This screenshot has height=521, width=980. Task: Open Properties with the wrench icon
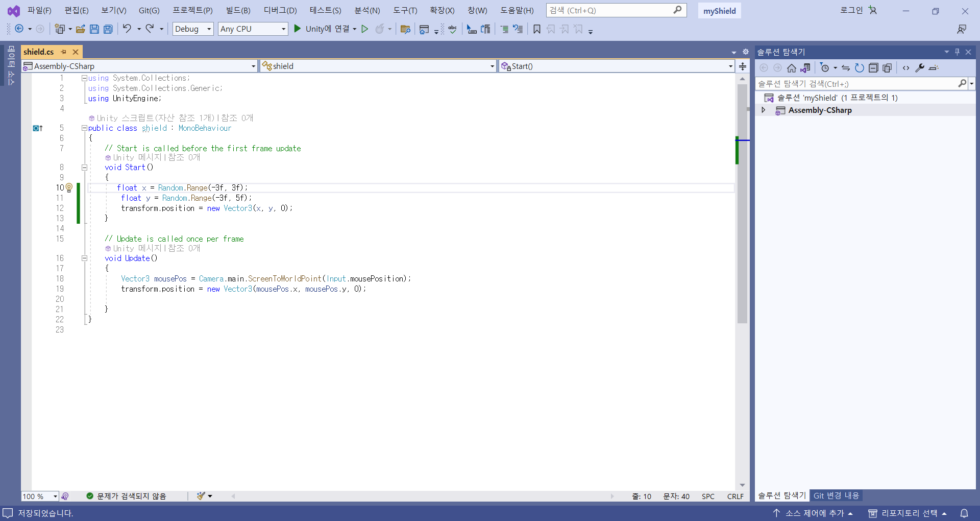tap(920, 68)
